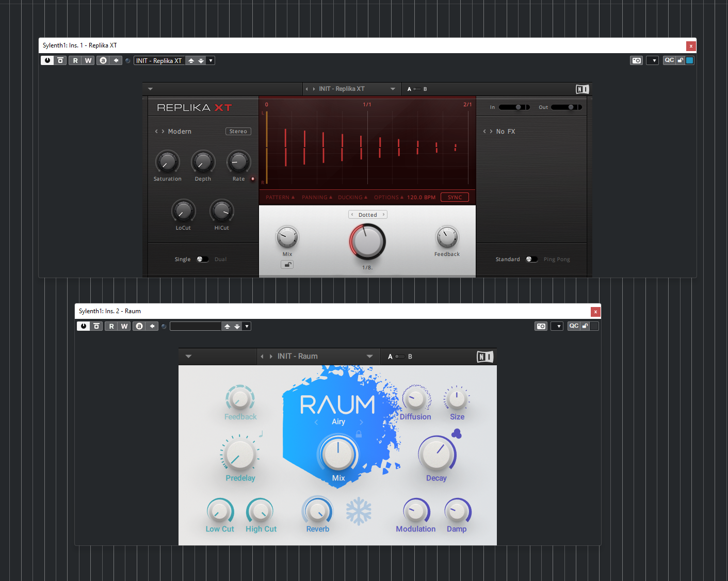Toggle the lock icon beside QC in Replika XT window
This screenshot has height=581, width=728.
point(681,60)
